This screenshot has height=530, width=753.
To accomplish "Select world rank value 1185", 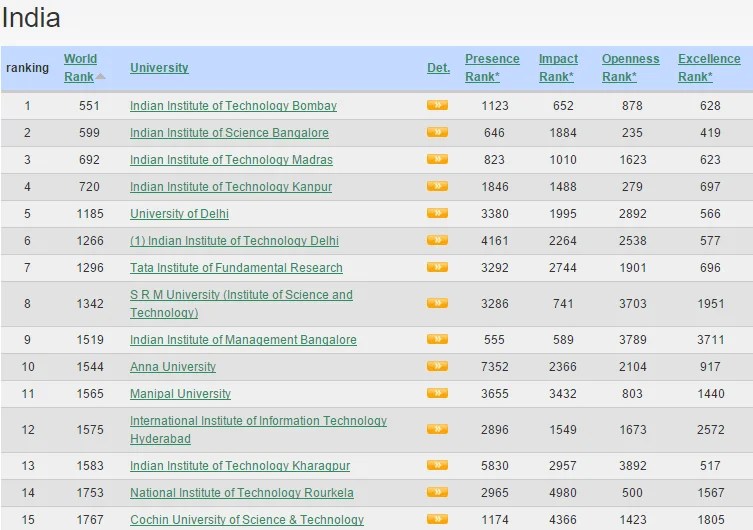I will (x=90, y=214).
